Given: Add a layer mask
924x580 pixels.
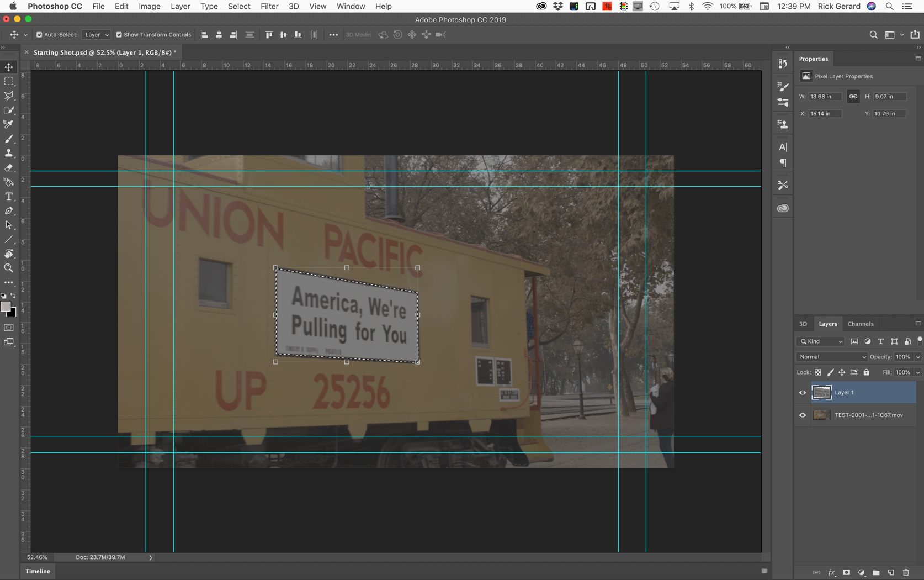Looking at the screenshot, I should (x=846, y=573).
